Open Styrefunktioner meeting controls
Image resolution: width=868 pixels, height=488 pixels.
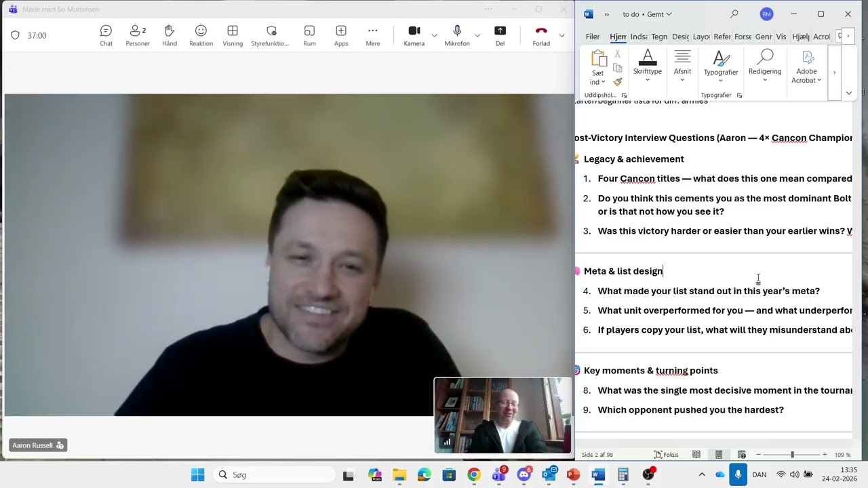(x=271, y=35)
